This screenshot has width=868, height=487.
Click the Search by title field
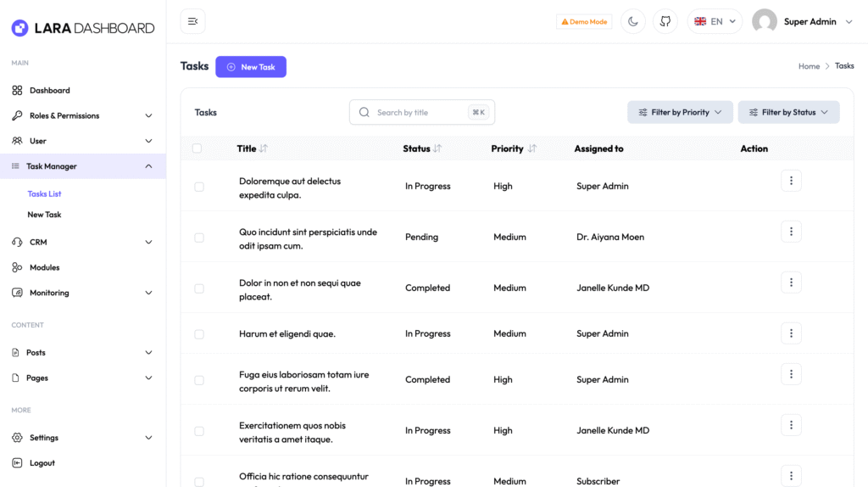click(x=422, y=113)
